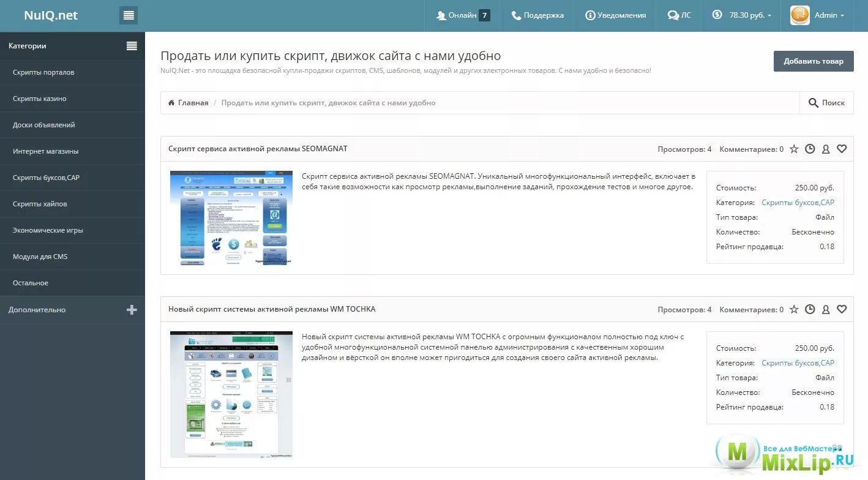The image size is (868, 480).
Task: Click the dollar balance icon
Action: [717, 15]
